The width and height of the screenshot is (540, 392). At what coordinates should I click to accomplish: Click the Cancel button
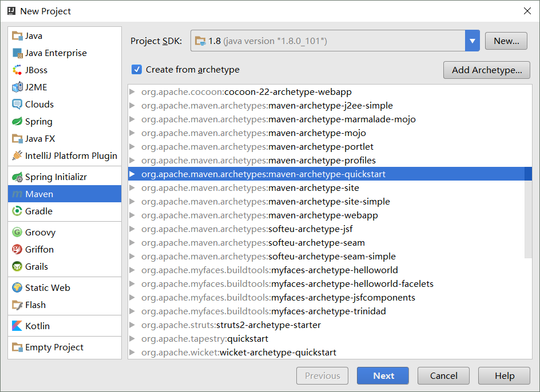click(x=443, y=375)
